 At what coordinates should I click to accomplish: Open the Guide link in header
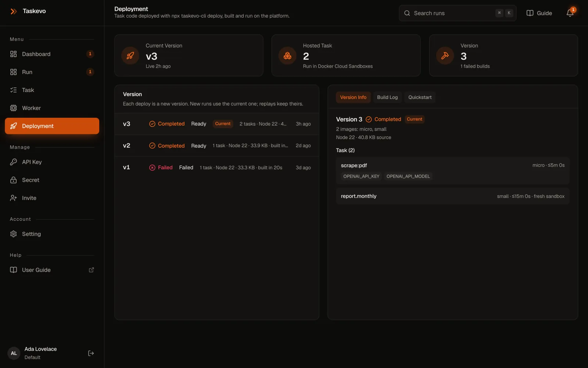(539, 13)
